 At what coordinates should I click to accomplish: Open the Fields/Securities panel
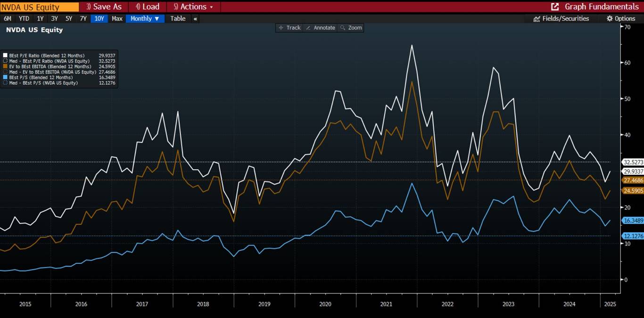(561, 19)
